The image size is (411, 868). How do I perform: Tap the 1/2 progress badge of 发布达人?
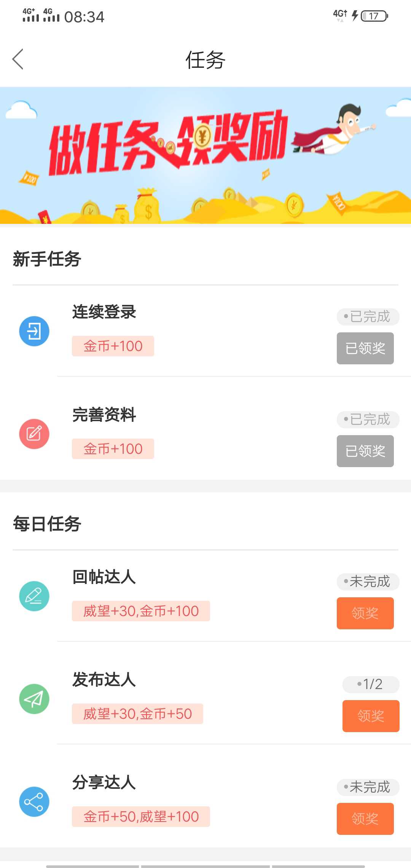[371, 685]
